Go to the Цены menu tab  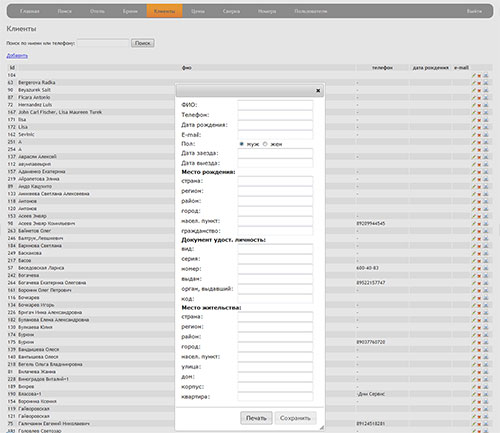click(198, 11)
